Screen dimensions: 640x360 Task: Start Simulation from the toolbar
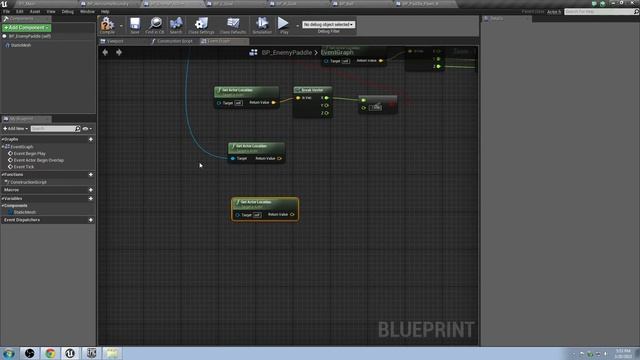(x=262, y=24)
